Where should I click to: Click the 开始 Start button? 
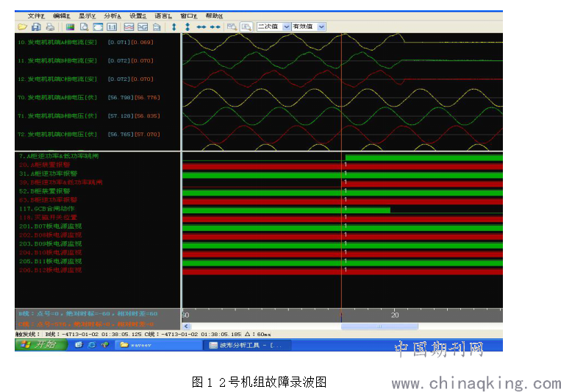[x=40, y=345]
